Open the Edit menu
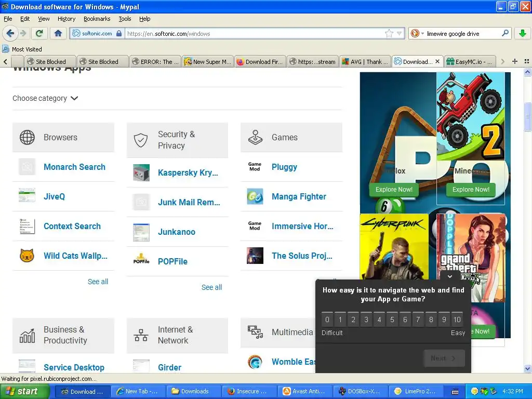Screen dimensions: 532x399 click(25, 19)
